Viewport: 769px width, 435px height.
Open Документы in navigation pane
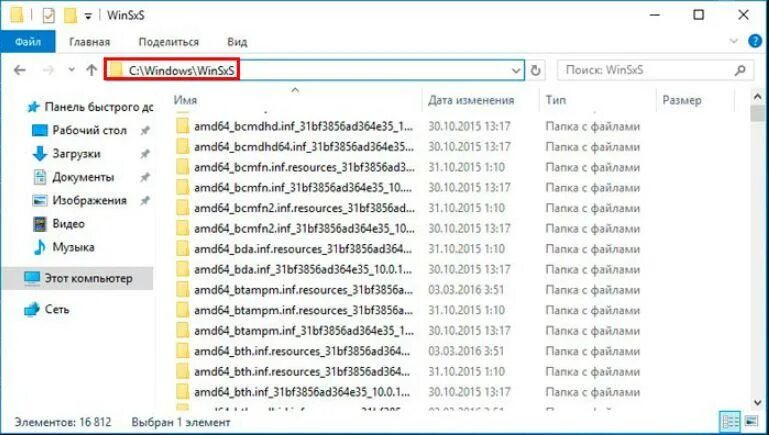pyautogui.click(x=83, y=177)
